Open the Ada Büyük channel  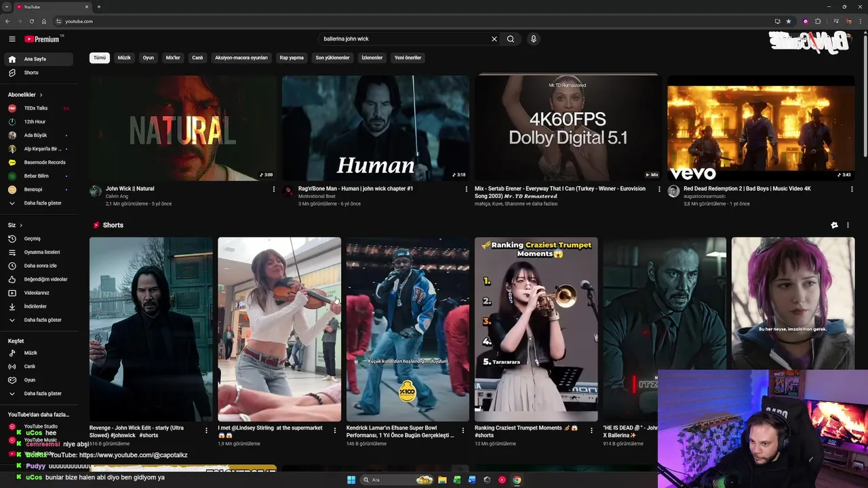point(39,135)
